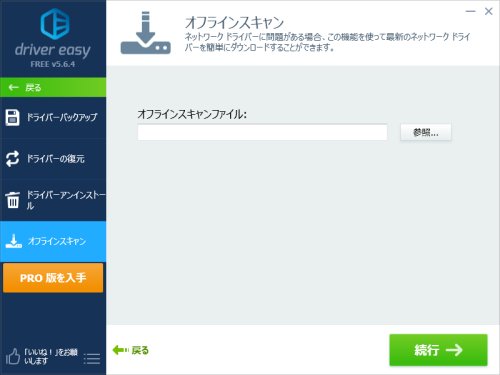Screen dimensions: 500x375
Task: Click the thumbs-up like icon
Action: coord(13,356)
